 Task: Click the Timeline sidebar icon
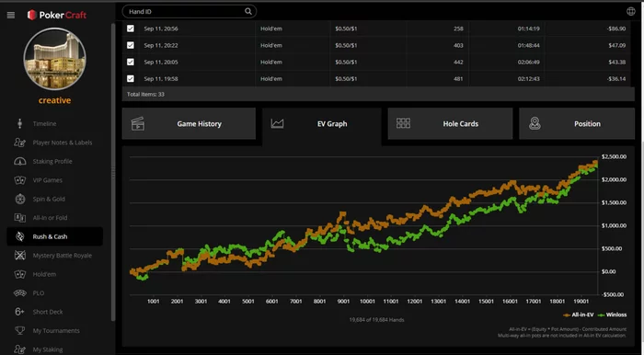19,123
